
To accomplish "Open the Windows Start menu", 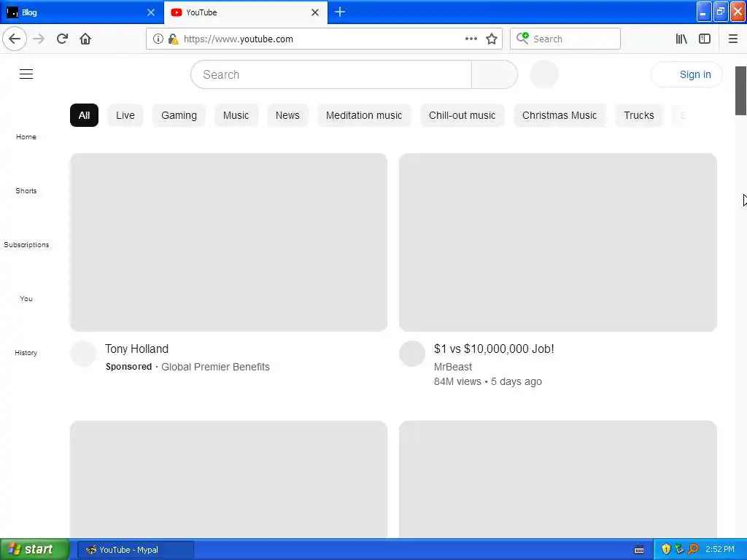I will click(x=35, y=549).
